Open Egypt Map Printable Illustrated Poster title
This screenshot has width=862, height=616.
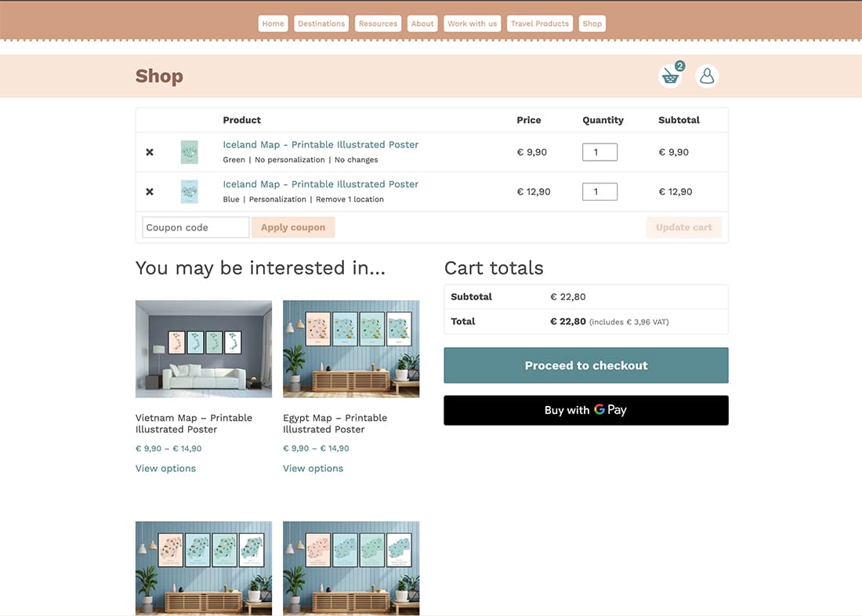pyautogui.click(x=335, y=423)
